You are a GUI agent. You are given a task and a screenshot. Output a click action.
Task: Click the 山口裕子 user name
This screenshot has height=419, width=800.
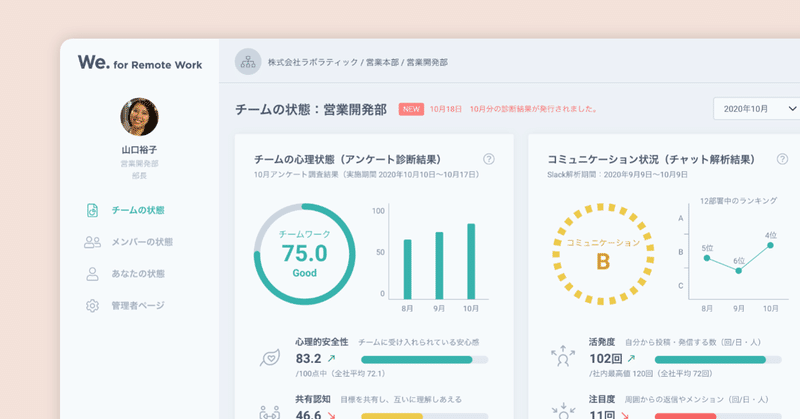click(x=139, y=150)
